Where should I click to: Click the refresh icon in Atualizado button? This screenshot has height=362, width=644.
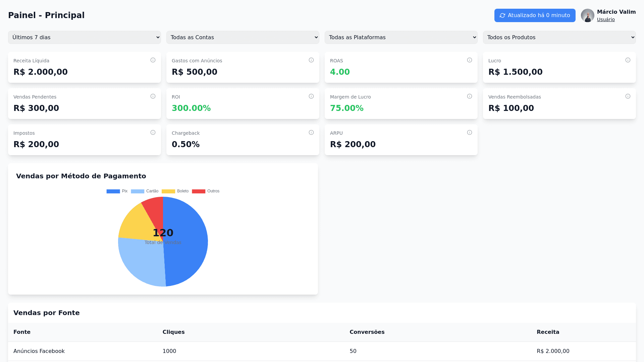502,15
